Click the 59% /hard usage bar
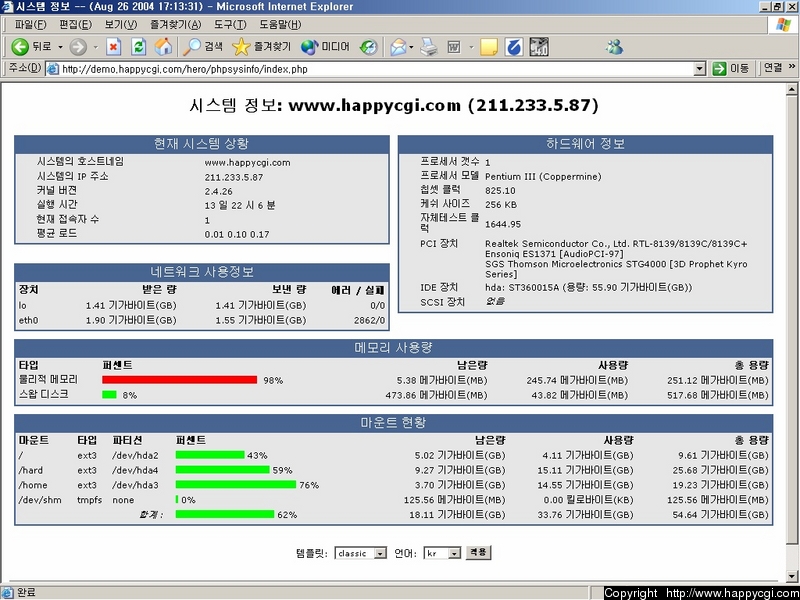Viewport: 800px width, 600px height. point(222,470)
